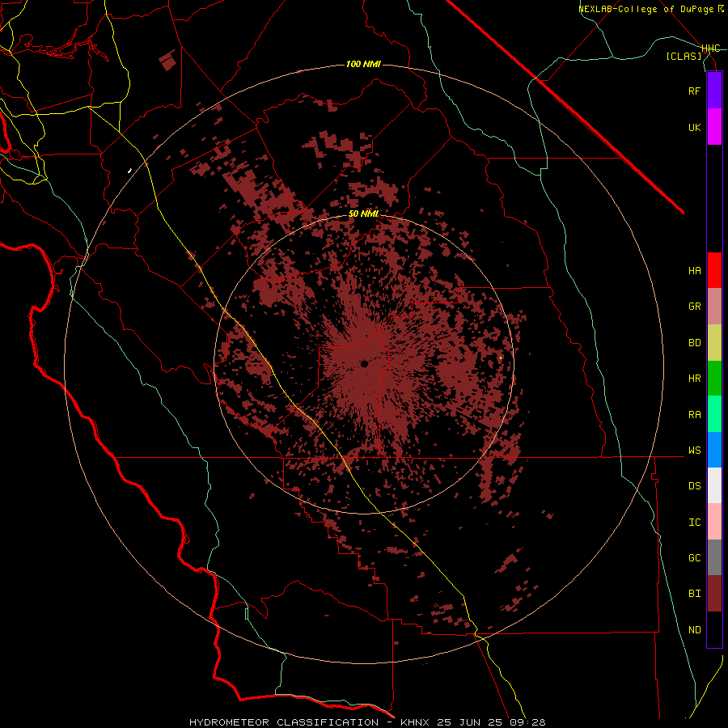
Task: Click the HYDROMETEOR CLASSIFICATION title text
Action: [284, 722]
